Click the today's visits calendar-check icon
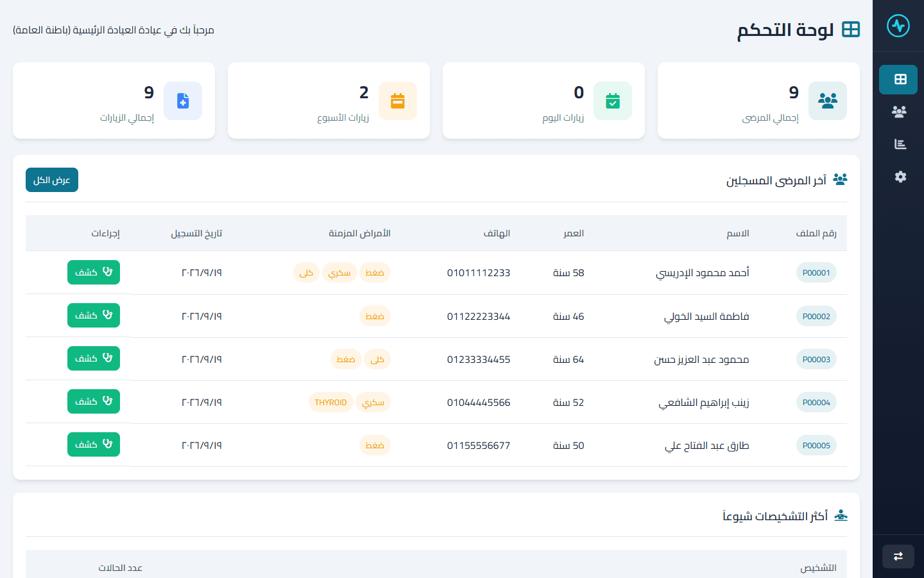This screenshot has width=924, height=578. [x=613, y=101]
